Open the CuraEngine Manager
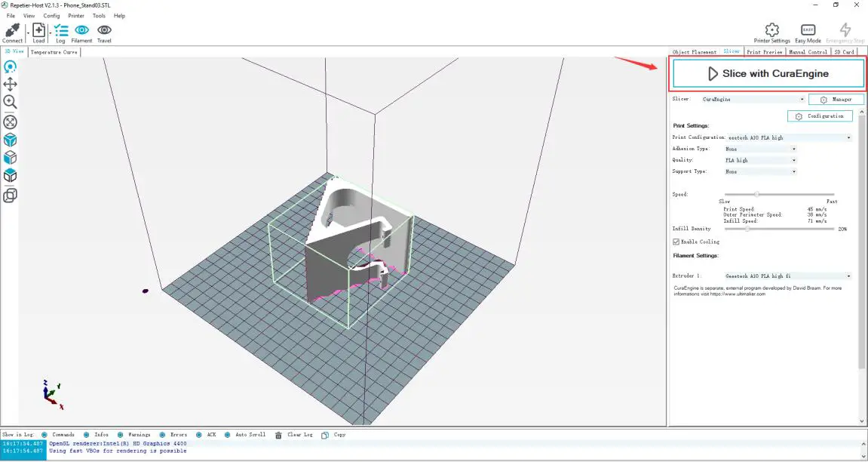Viewport: 868px width, 462px height. click(836, 99)
